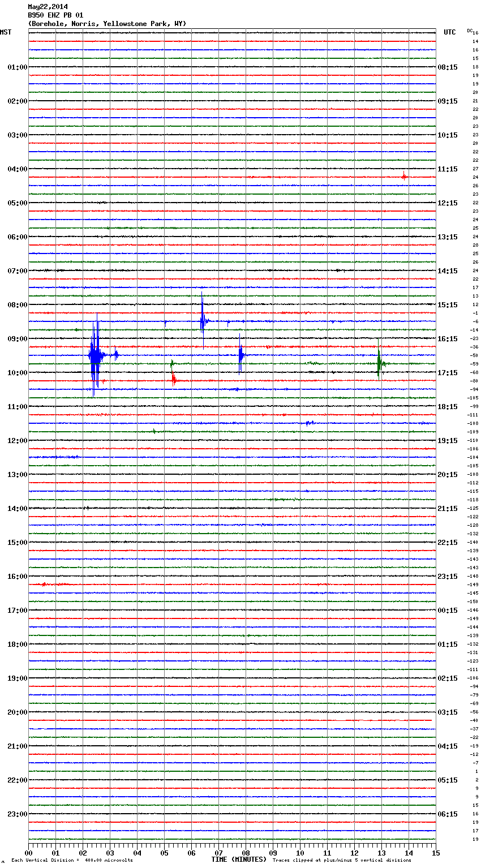Click the 16:15 UTC time label

[448, 338]
